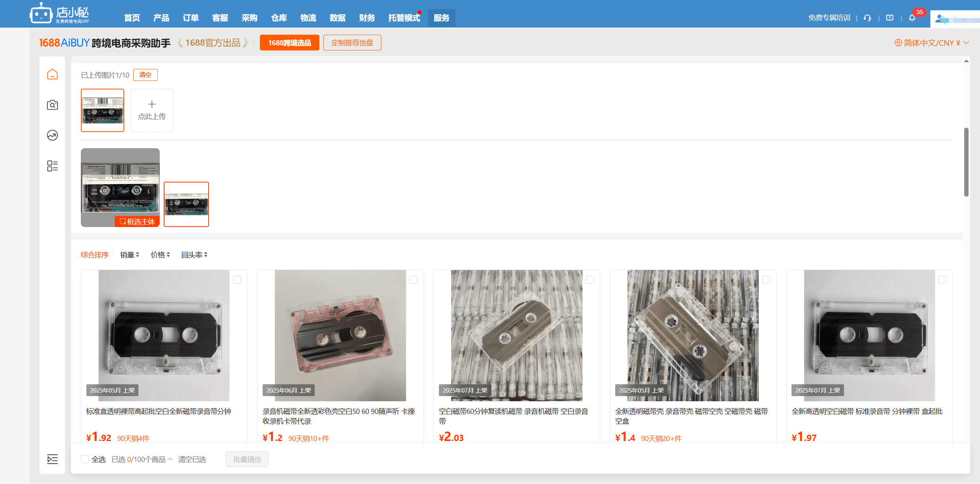The height and width of the screenshot is (484, 980).
Task: Open the list view sidebar icon
Action: [52, 166]
